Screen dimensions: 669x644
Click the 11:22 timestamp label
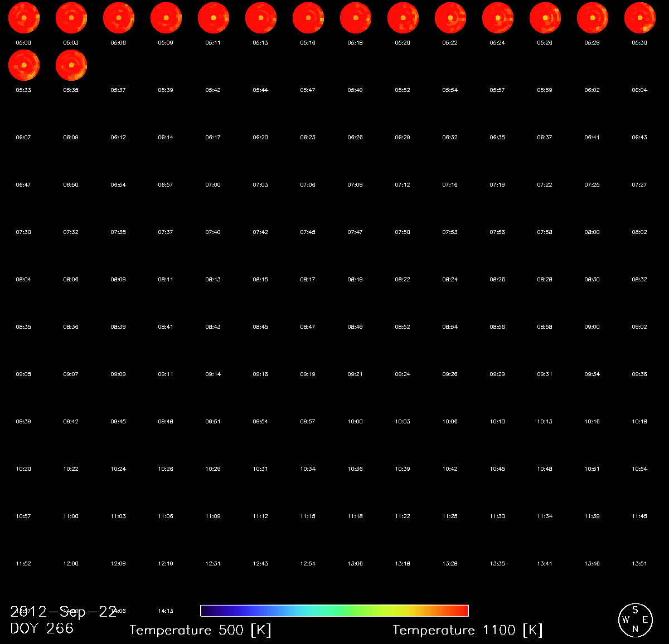coord(403,516)
